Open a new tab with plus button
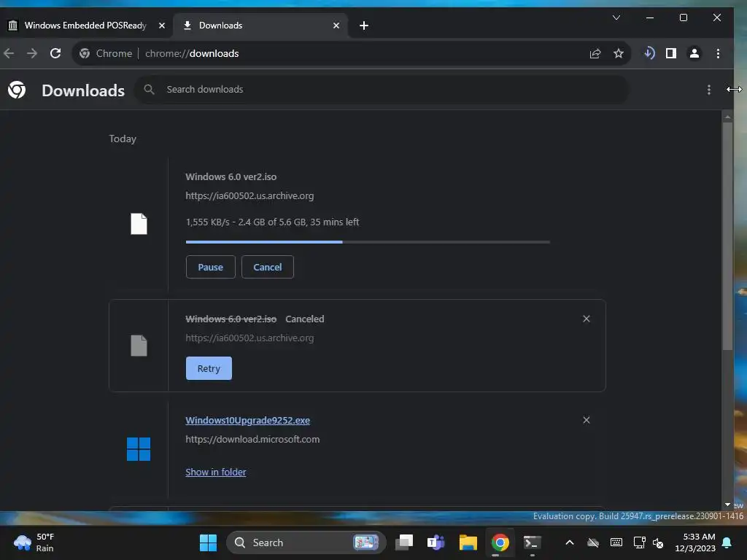The width and height of the screenshot is (747, 560). (364, 26)
